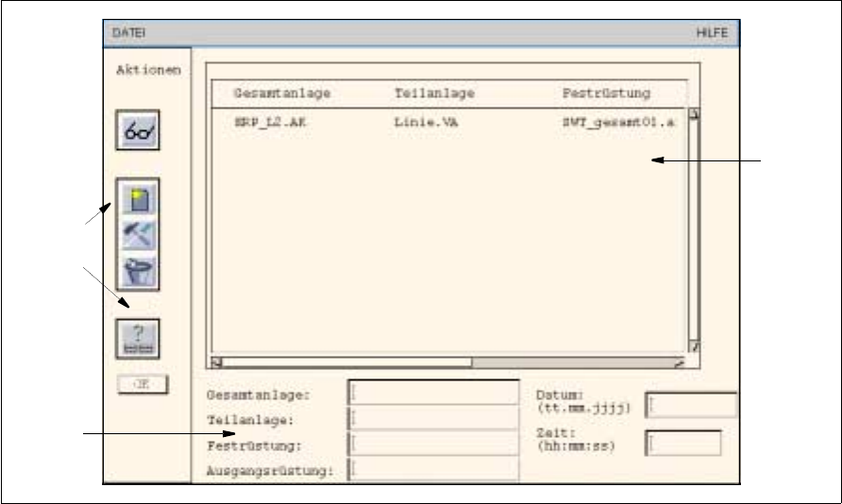Click the trash bin delete icon

point(139,271)
